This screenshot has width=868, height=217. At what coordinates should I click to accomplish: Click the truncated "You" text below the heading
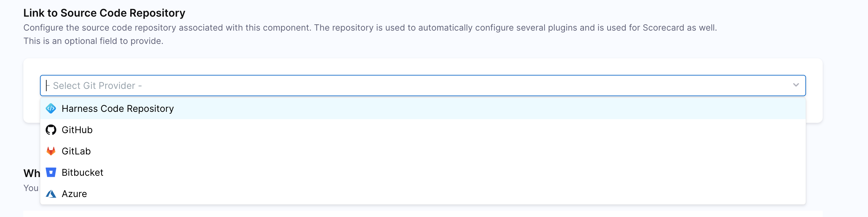(x=31, y=188)
